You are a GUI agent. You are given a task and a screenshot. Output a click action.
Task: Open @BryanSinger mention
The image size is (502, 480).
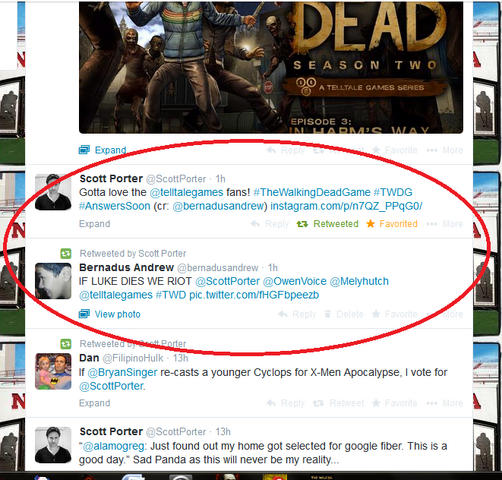click(122, 372)
